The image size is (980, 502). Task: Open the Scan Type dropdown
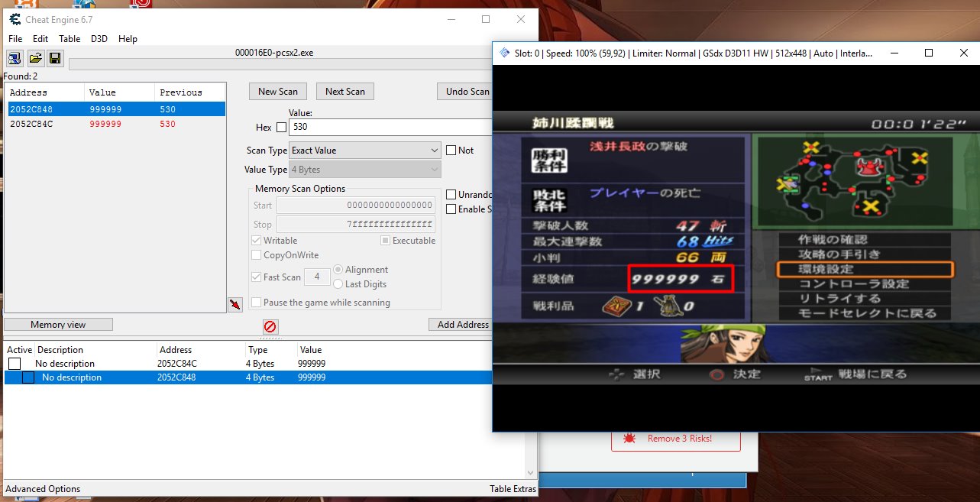point(365,151)
